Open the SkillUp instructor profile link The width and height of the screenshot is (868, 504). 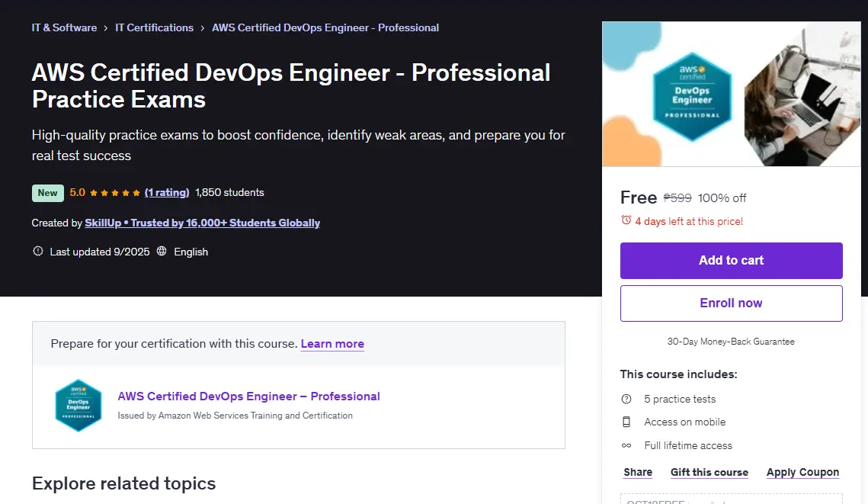(x=203, y=223)
